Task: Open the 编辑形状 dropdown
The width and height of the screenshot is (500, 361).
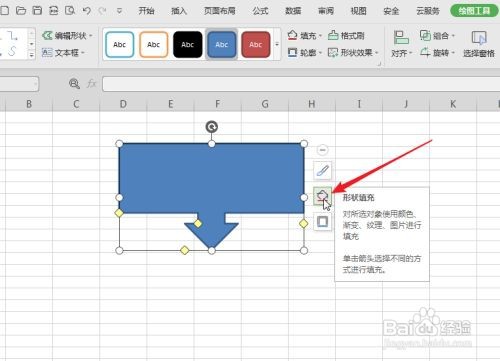Action: tap(68, 36)
